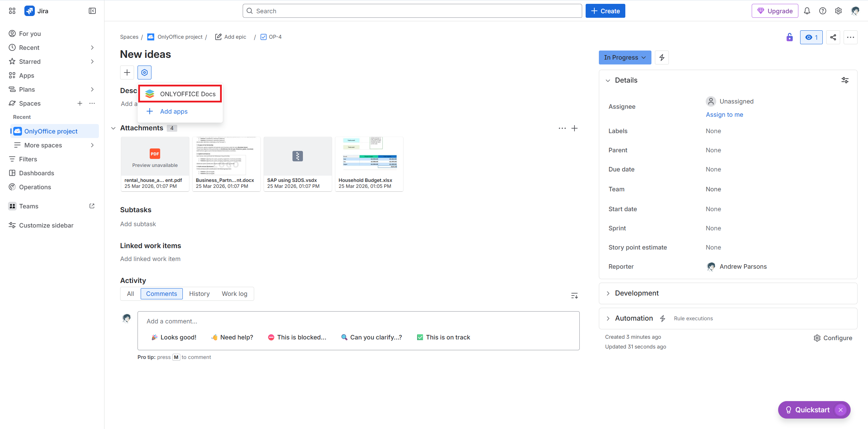Click the help question mark icon
Screen dimensions: 868x429
coord(823,10)
